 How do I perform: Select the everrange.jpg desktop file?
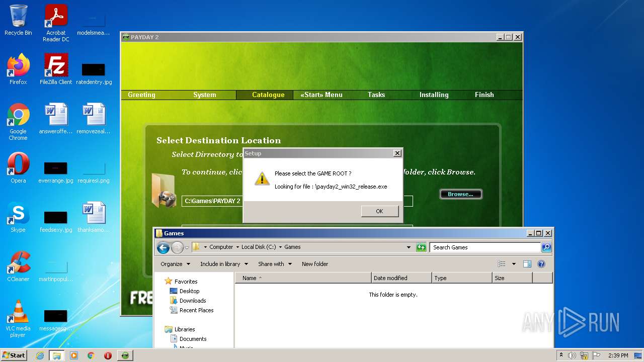(56, 171)
